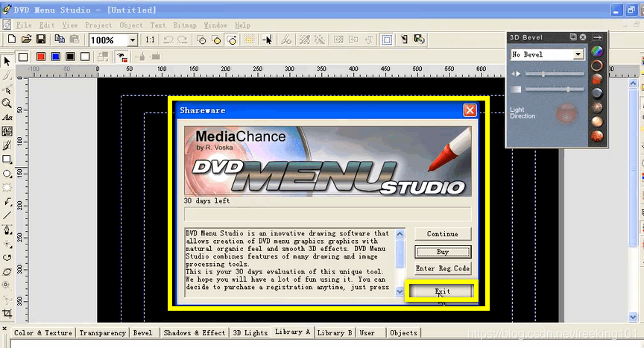Viewport: 644px width, 348px height.
Task: Click the 1:1 zoom button
Action: [150, 39]
